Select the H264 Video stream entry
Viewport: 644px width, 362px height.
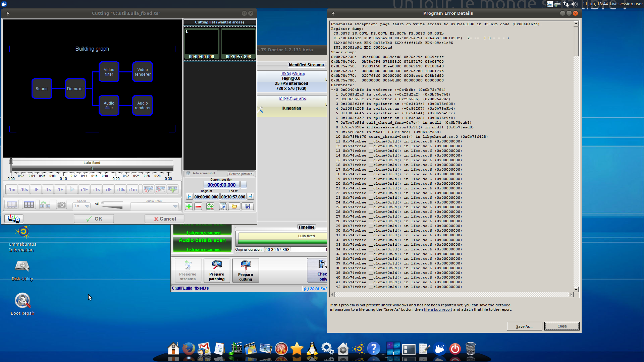pos(291,81)
